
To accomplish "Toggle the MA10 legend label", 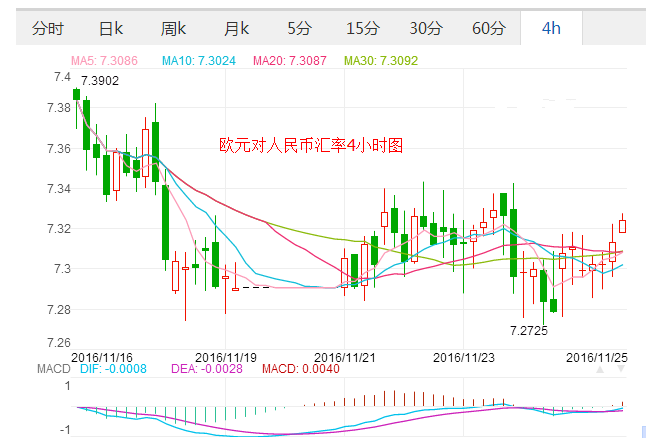I will click(x=200, y=62).
